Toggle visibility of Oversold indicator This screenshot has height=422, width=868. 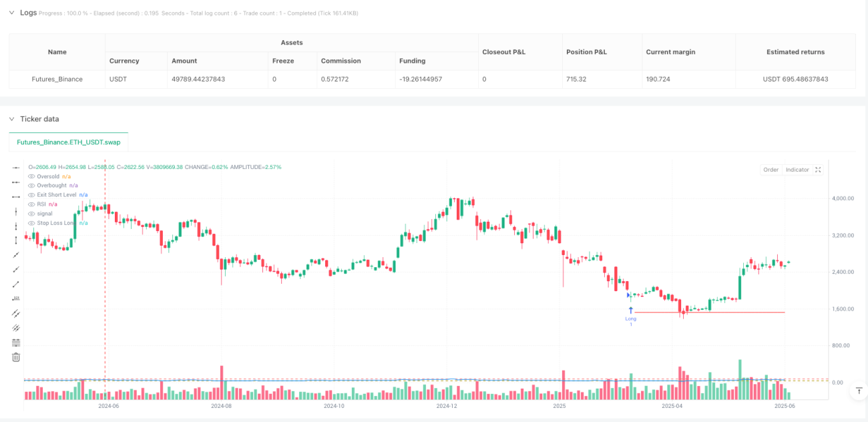point(31,176)
